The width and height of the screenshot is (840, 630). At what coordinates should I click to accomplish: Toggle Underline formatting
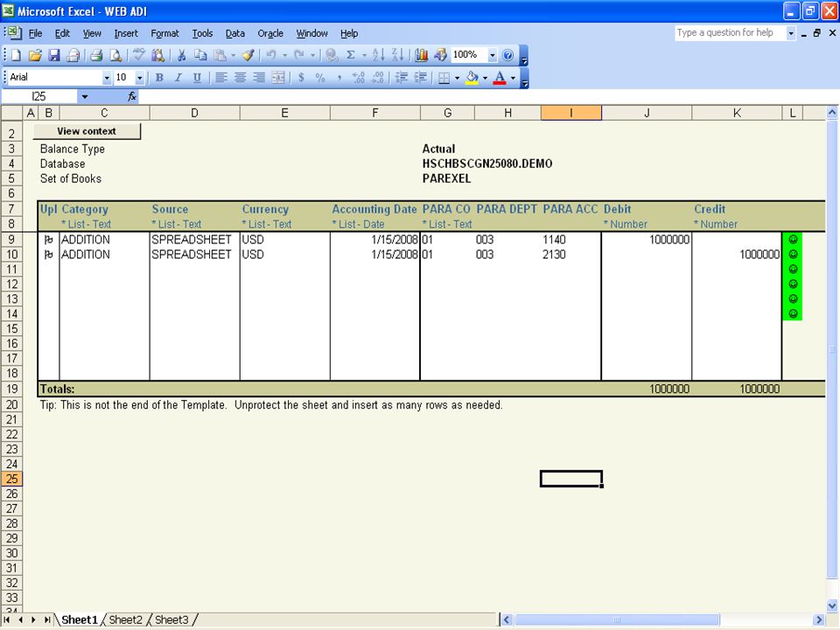[197, 78]
